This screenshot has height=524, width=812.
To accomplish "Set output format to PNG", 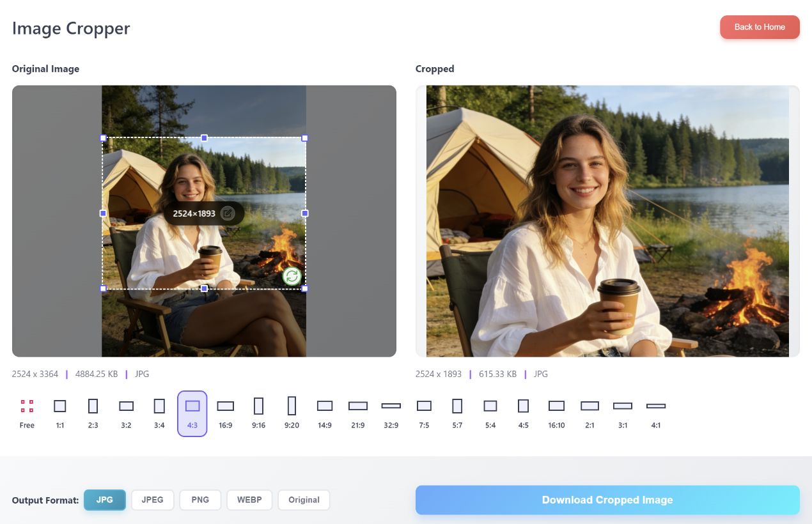I will (200, 500).
